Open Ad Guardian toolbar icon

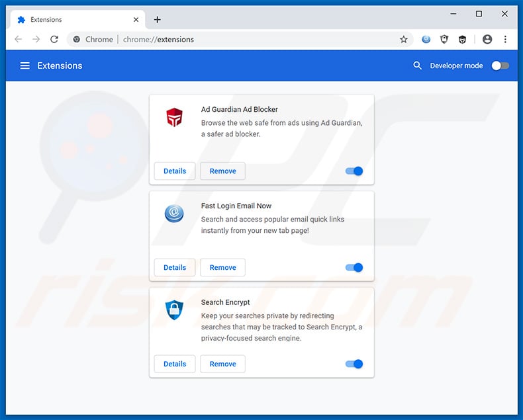462,40
